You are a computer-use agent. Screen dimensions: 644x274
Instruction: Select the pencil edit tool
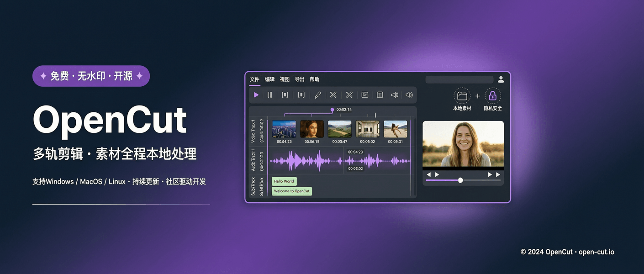318,95
